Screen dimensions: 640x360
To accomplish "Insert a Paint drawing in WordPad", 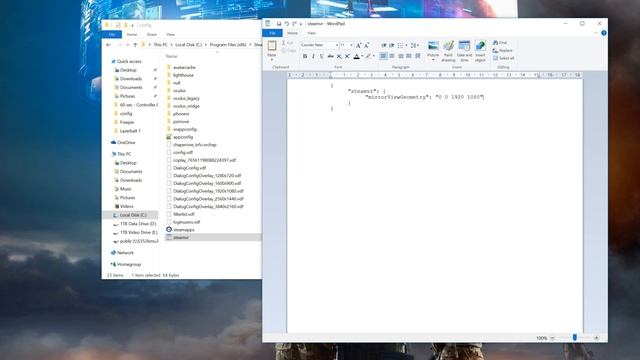I will click(448, 51).
